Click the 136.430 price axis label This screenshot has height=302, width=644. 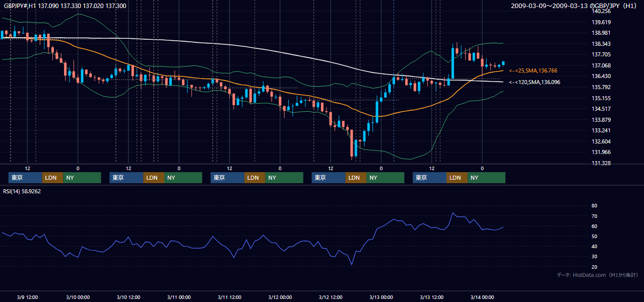point(601,76)
